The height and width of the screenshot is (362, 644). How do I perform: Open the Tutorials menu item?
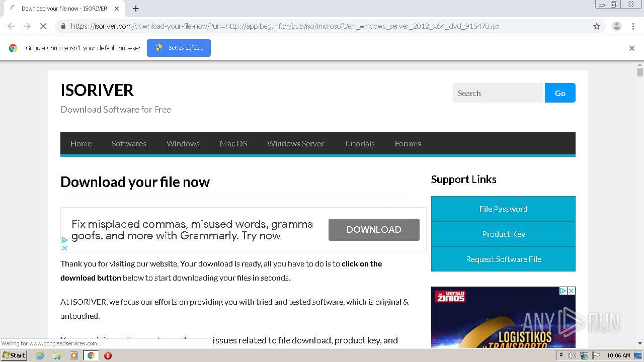pyautogui.click(x=359, y=143)
